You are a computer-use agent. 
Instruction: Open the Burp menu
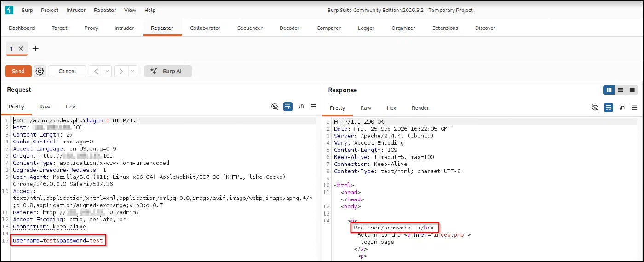coord(27,10)
